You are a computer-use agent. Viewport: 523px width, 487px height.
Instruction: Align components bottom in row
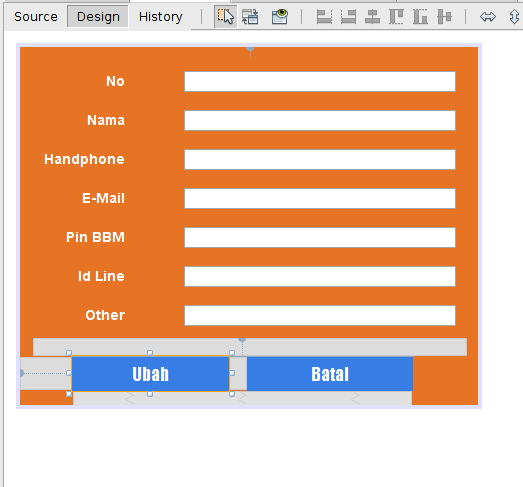click(420, 17)
